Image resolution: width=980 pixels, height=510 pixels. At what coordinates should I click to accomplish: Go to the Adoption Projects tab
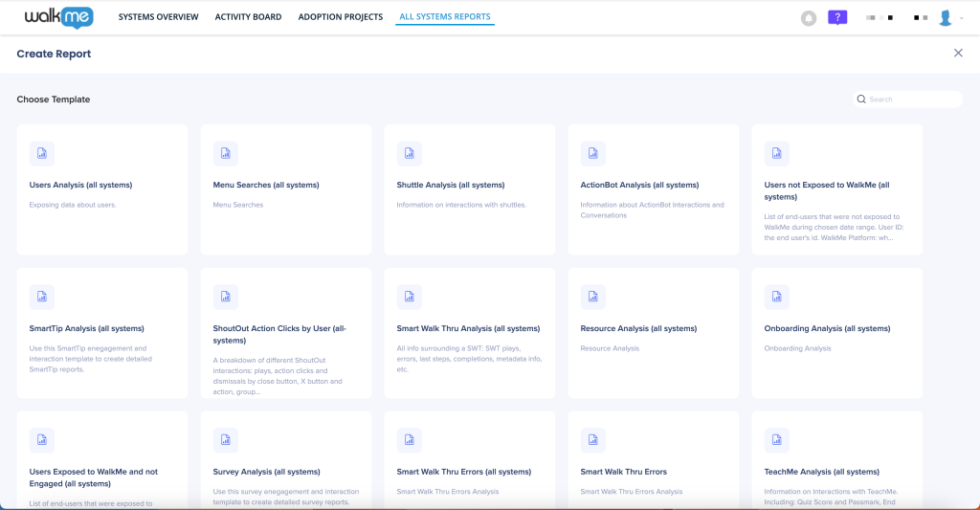(340, 17)
